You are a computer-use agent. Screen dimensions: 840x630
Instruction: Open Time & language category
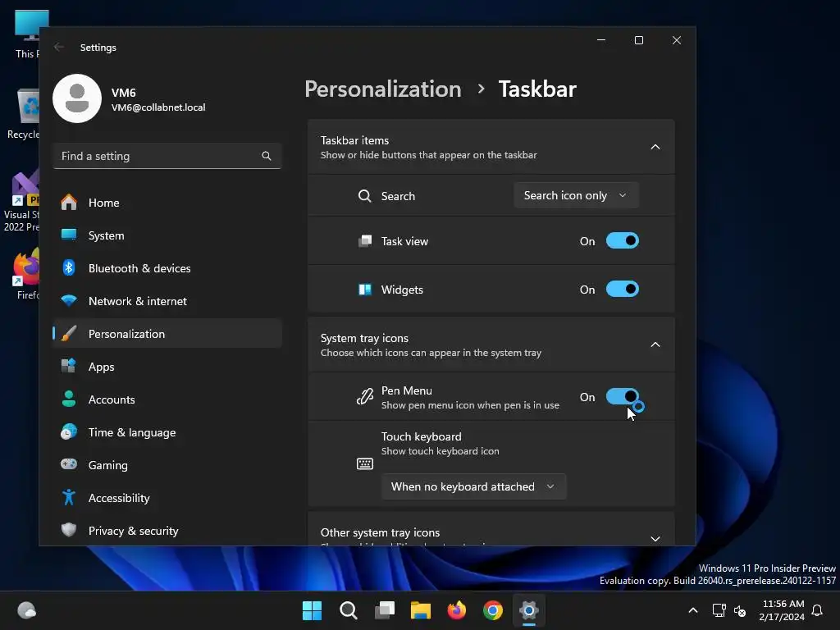(x=167, y=431)
